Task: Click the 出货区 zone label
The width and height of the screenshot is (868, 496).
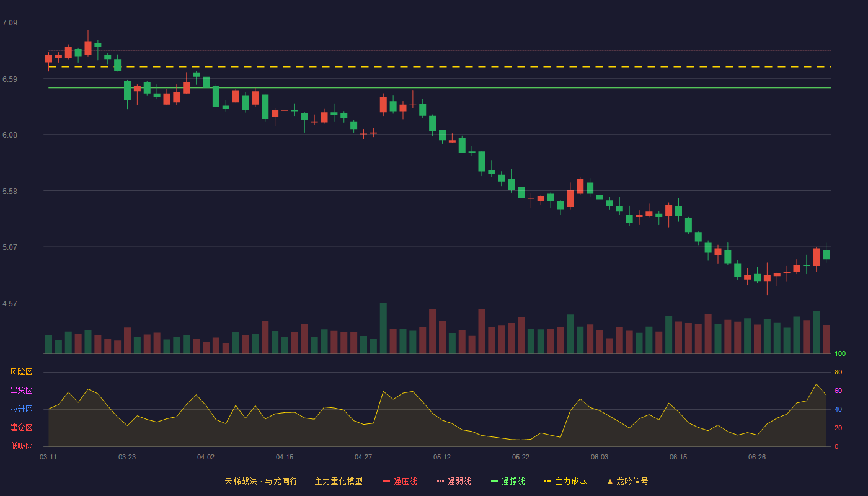Action: (21, 391)
